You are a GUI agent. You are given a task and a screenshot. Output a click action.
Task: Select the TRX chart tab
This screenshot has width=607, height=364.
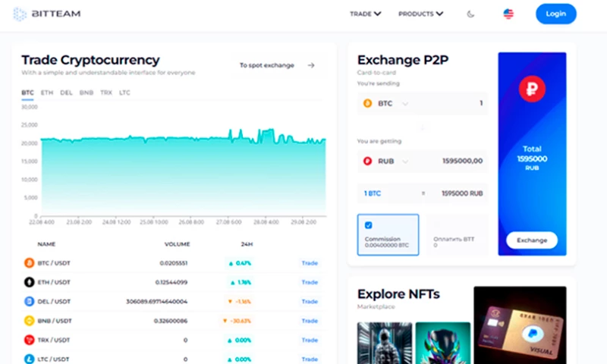[106, 93]
